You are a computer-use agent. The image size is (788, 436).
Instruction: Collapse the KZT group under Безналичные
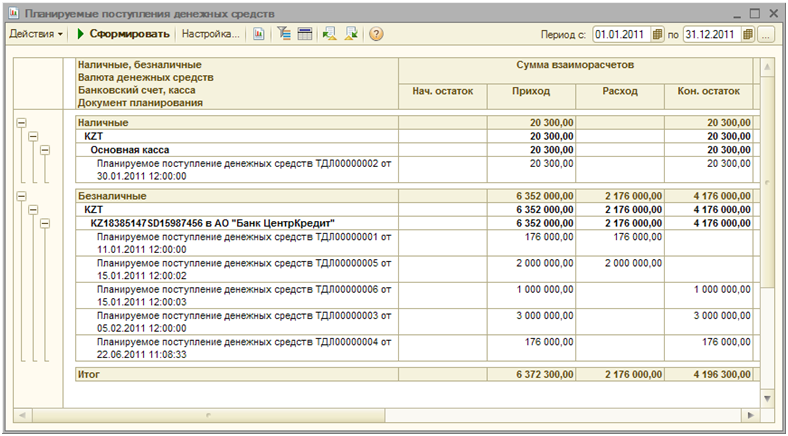pyautogui.click(x=33, y=210)
